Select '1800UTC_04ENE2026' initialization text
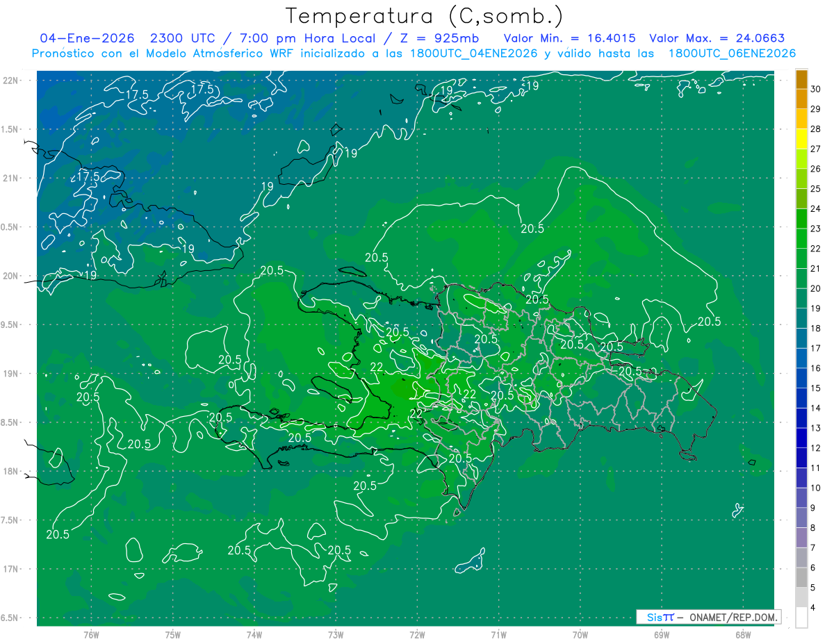834x644 pixels. click(x=471, y=53)
